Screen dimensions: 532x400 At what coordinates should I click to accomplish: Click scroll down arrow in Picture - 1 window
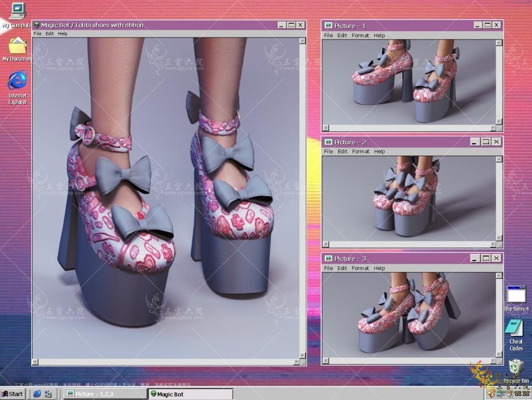[499, 122]
